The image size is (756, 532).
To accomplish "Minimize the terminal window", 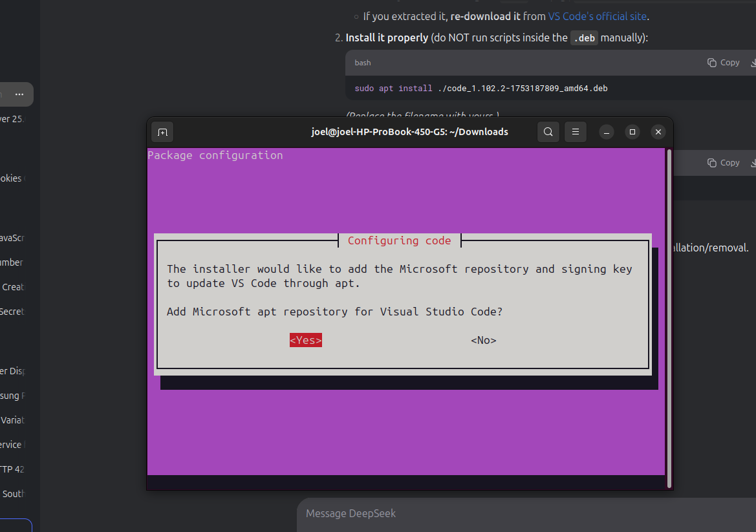I will (x=607, y=132).
